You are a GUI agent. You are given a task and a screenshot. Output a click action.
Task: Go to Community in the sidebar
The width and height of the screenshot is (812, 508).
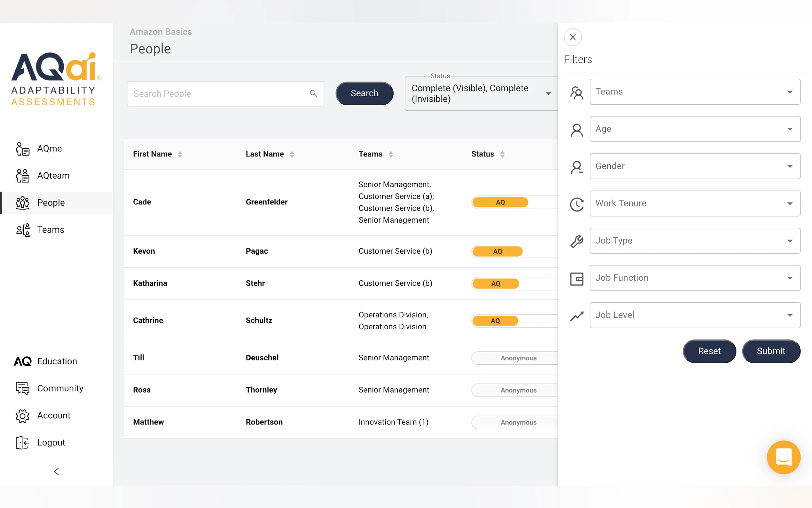tap(60, 388)
